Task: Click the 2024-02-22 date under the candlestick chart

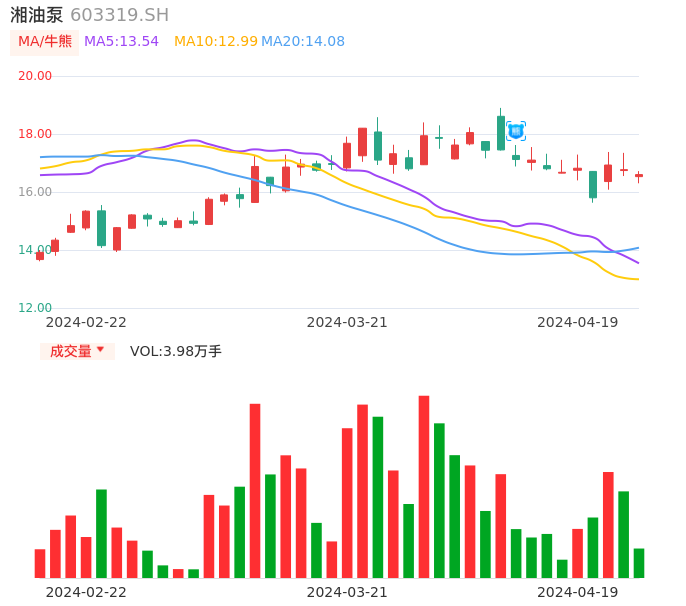Action: 86,322
